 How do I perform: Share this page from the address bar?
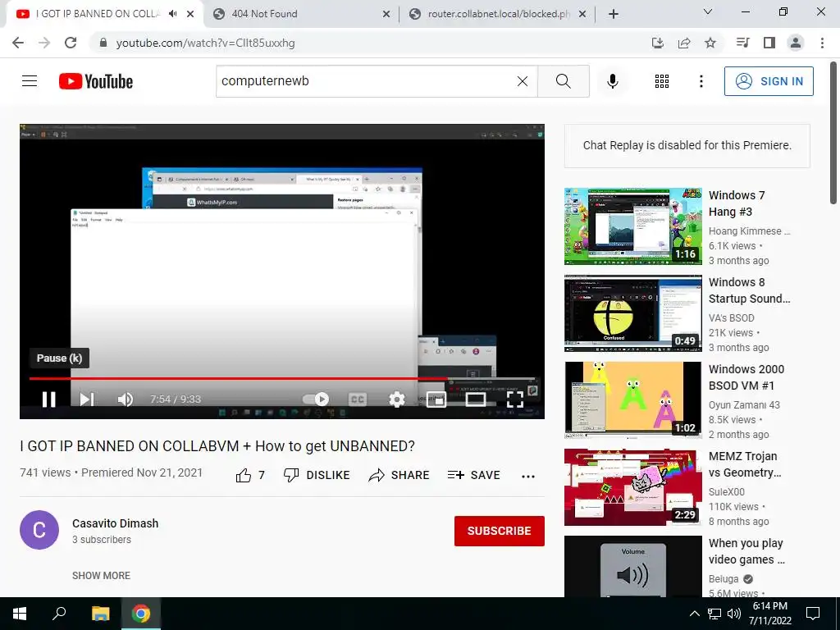pos(684,43)
